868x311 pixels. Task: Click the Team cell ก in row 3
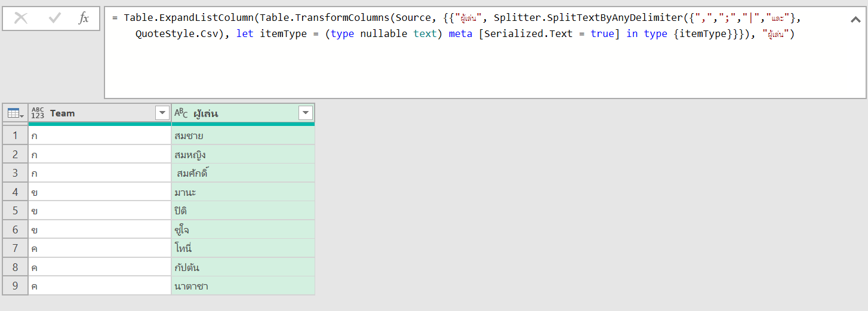pos(100,173)
